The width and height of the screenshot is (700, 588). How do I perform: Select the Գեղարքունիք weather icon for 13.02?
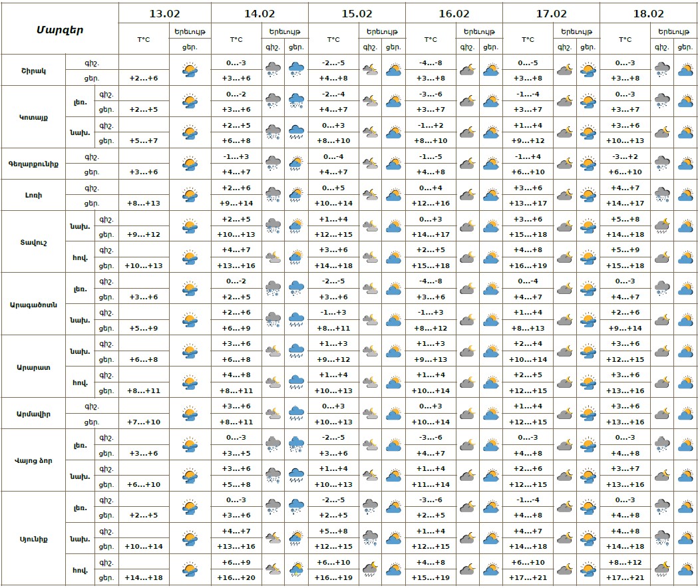coord(190,164)
